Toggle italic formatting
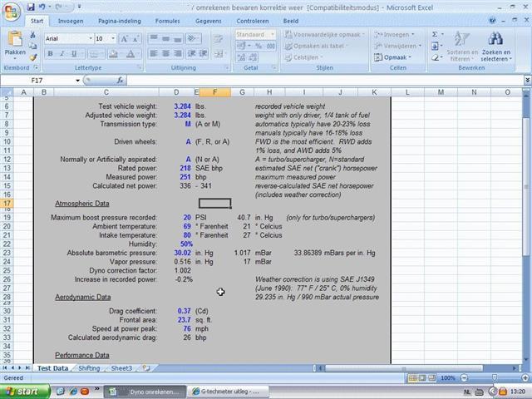Screen dimensions: 532x399 62,53
